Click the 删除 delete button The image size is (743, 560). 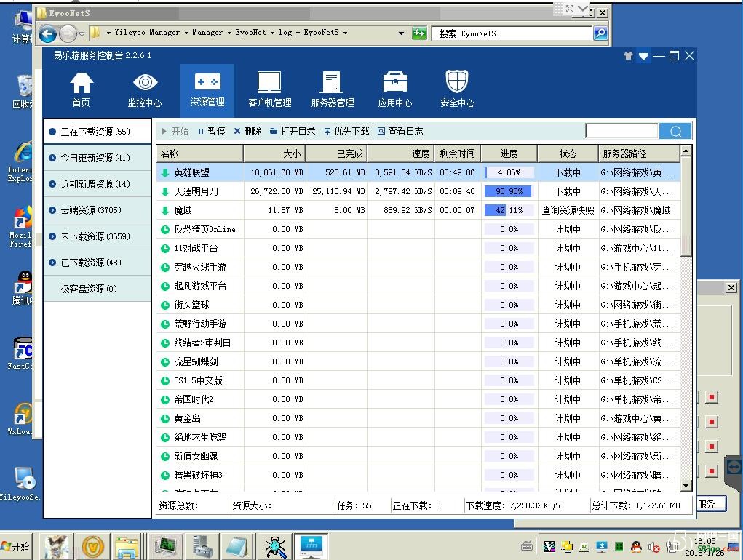[x=247, y=131]
